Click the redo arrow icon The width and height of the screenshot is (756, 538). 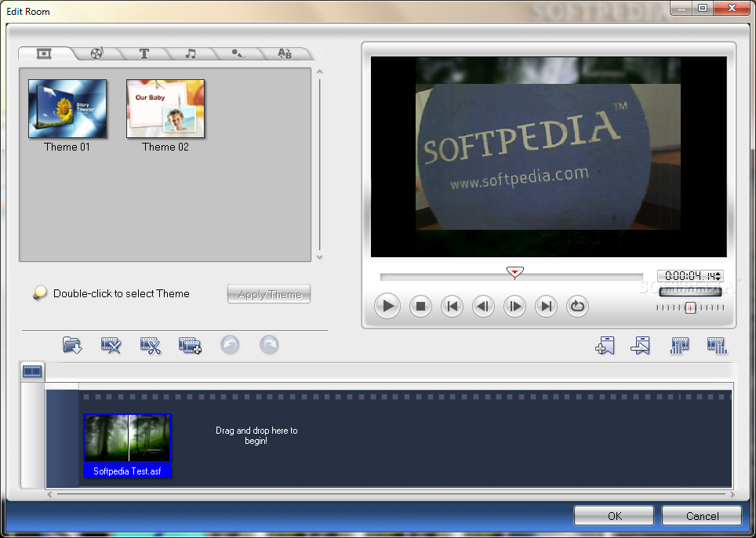[269, 345]
